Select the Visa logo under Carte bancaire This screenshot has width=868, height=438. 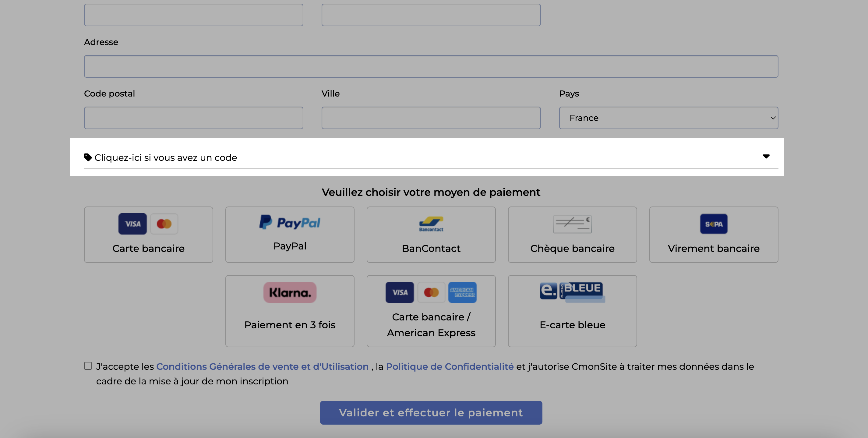[132, 224]
